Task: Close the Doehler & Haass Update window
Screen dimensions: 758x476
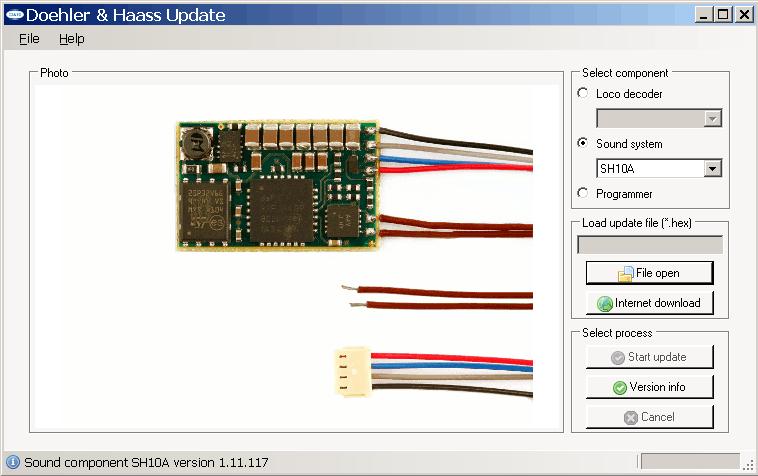Action: pyautogui.click(x=744, y=15)
